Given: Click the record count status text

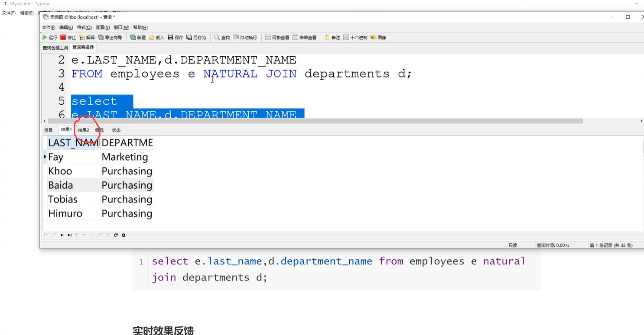Looking at the screenshot, I should pyautogui.click(x=611, y=245).
